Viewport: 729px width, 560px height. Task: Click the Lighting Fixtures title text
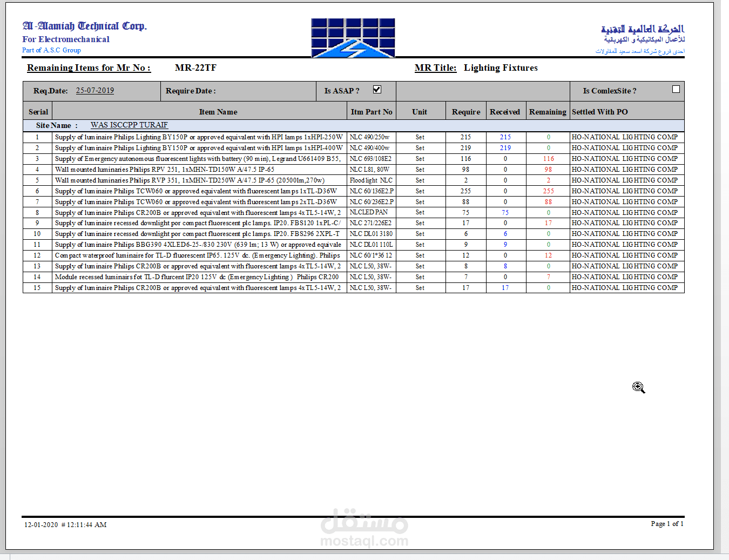pyautogui.click(x=501, y=68)
